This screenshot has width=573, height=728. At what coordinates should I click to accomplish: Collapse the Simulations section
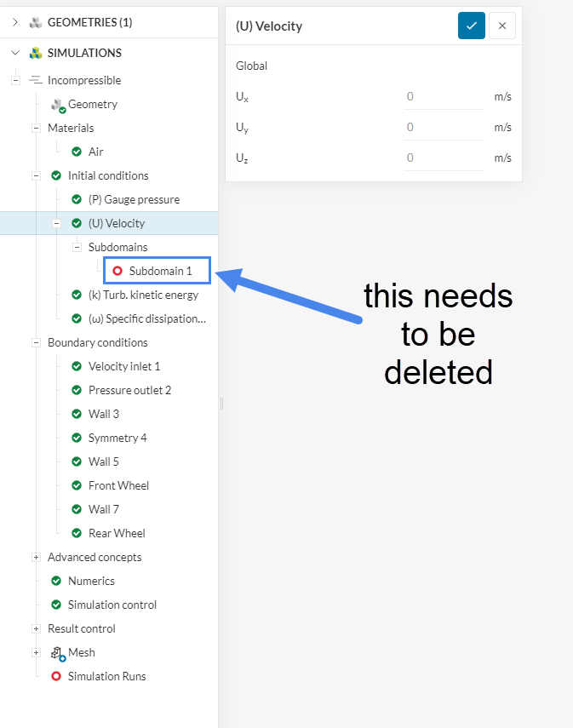(x=14, y=53)
